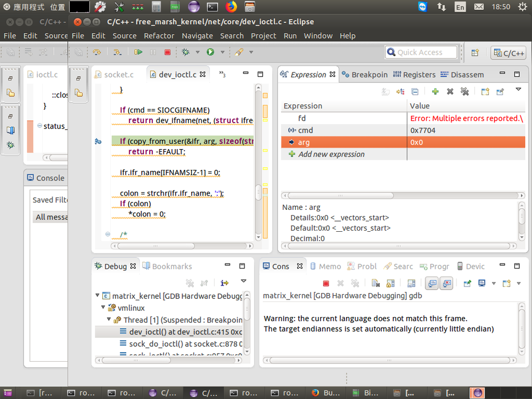Terminate from the Console red stop icon

(326, 283)
